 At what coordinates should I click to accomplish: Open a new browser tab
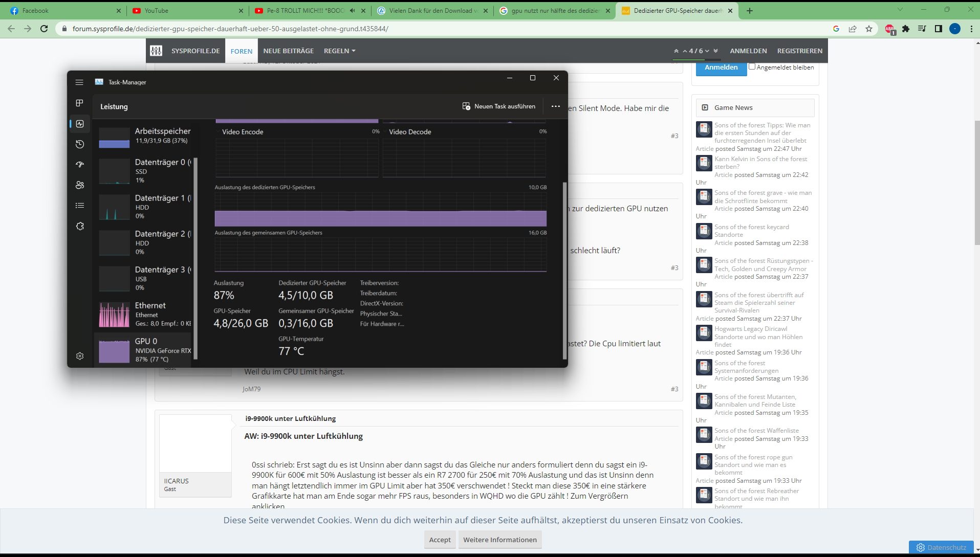click(x=750, y=11)
